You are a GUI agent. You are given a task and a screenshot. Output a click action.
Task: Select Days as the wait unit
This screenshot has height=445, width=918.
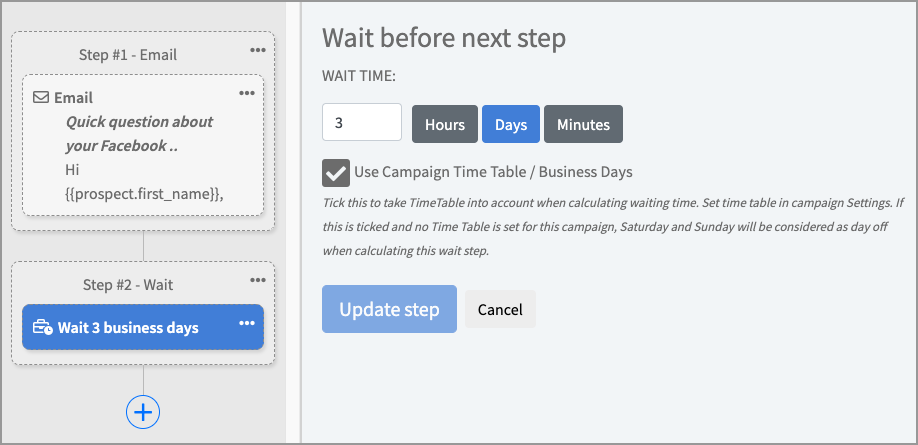point(510,124)
